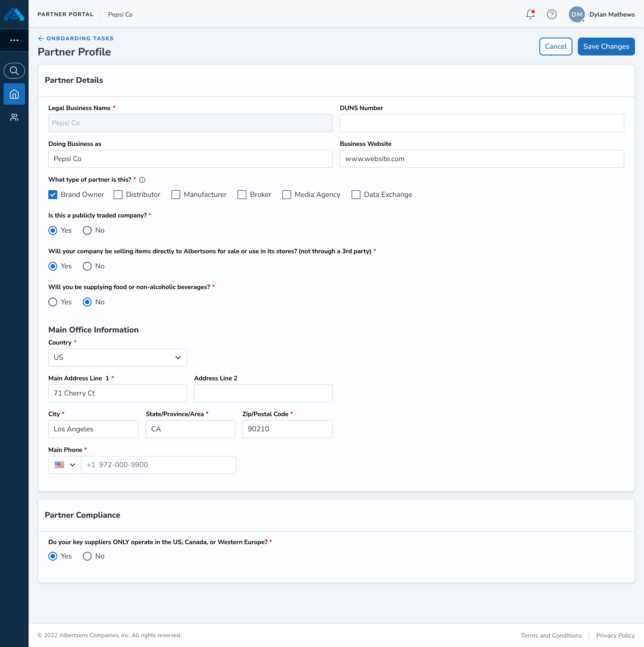Go to Home via sidebar house icon
This screenshot has width=644, height=647.
(14, 94)
